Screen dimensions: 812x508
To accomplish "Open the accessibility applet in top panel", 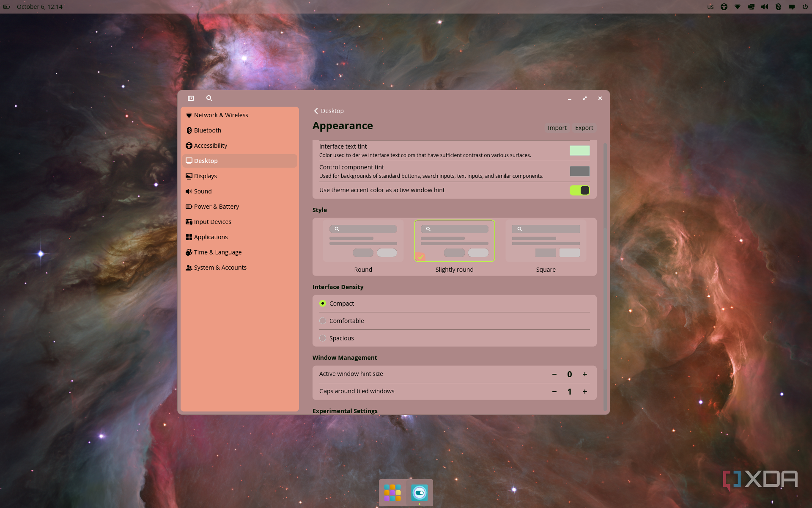I will [724, 7].
